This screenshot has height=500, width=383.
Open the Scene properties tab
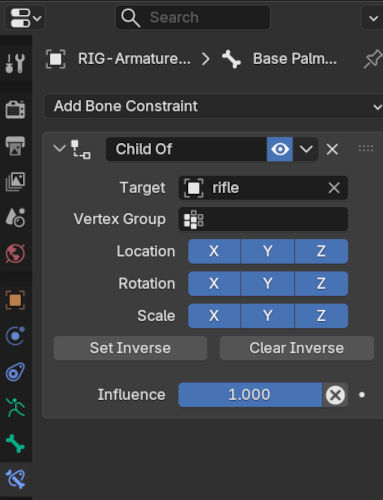pos(15,217)
